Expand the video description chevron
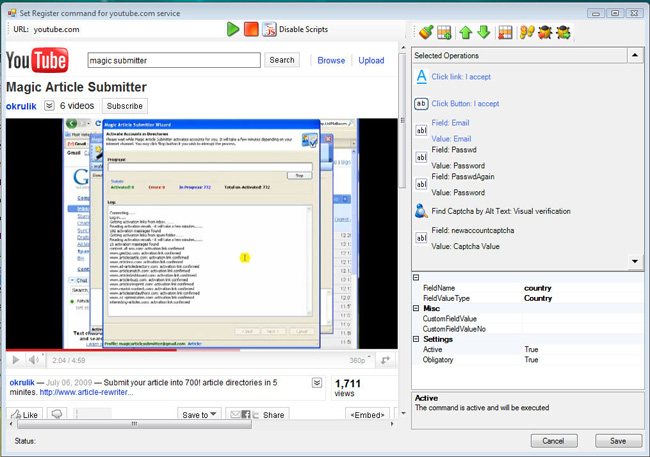Image resolution: width=650 pixels, height=457 pixels. (x=317, y=382)
